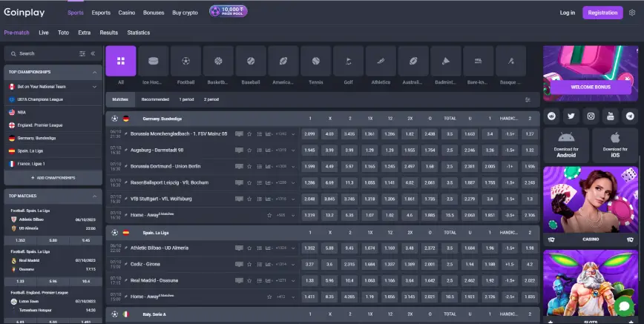Switch to the 1 period tab
This screenshot has height=324, width=644.
coord(186,99)
